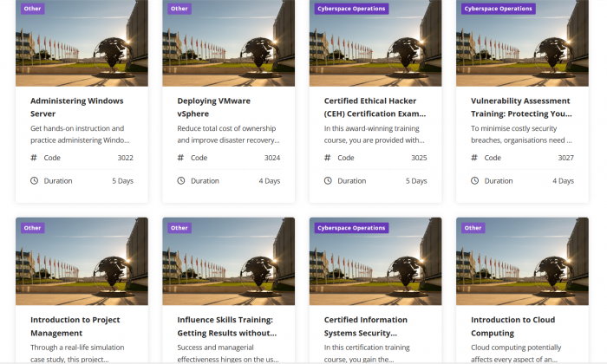Screen dimensions: 607x364
Task: Click '4 Days' on Deploying VMware vSphere card
Action: click(270, 181)
